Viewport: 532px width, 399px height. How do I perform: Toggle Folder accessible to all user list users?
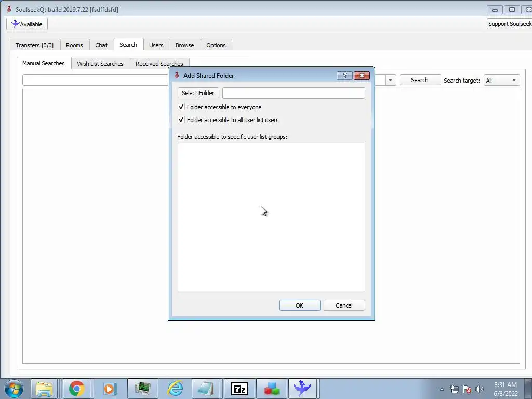(181, 120)
